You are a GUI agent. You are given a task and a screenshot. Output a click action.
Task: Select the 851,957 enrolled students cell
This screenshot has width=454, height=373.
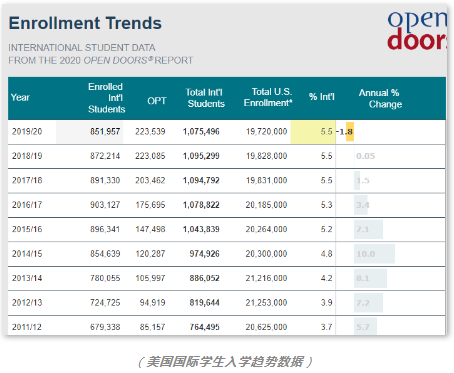[105, 132]
